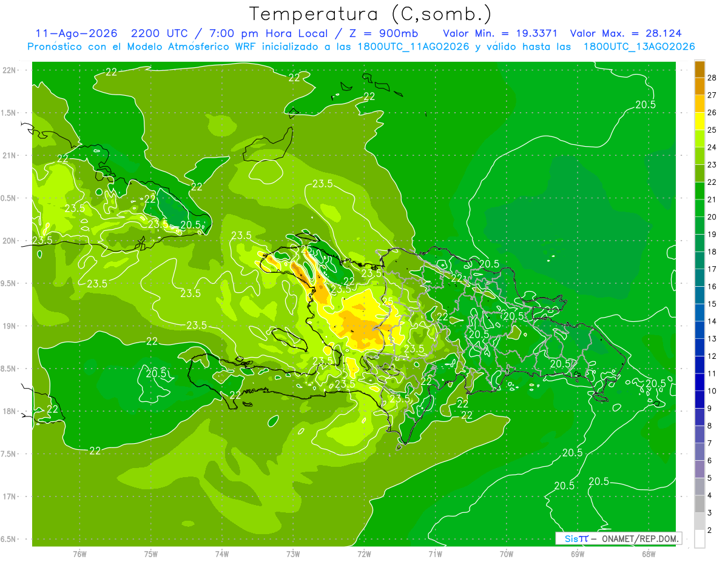Click the 68W longitude axis label
728x562 pixels.
648,554
